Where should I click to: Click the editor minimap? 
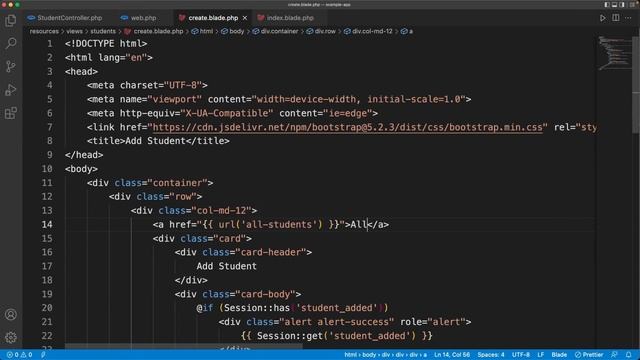click(x=614, y=53)
